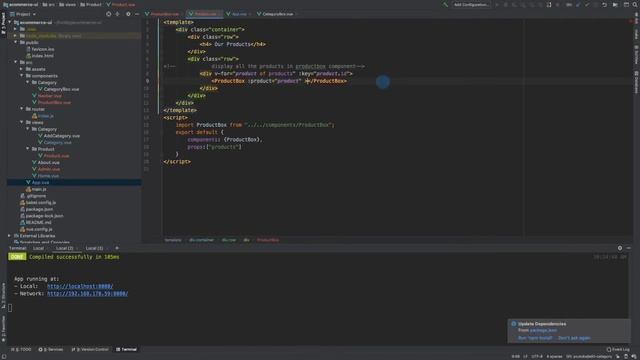Open the Structure side tool window
The image size is (640, 360).
tap(3, 296)
